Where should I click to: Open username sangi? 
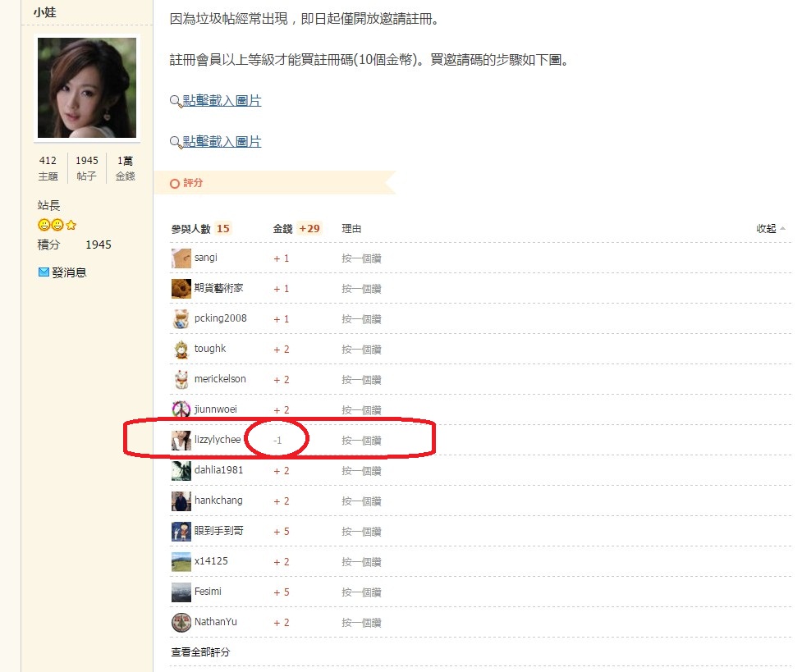tap(205, 258)
